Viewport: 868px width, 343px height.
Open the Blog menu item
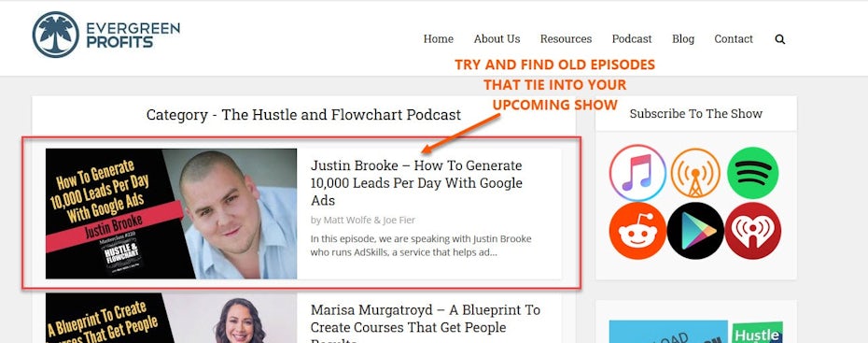(x=683, y=39)
